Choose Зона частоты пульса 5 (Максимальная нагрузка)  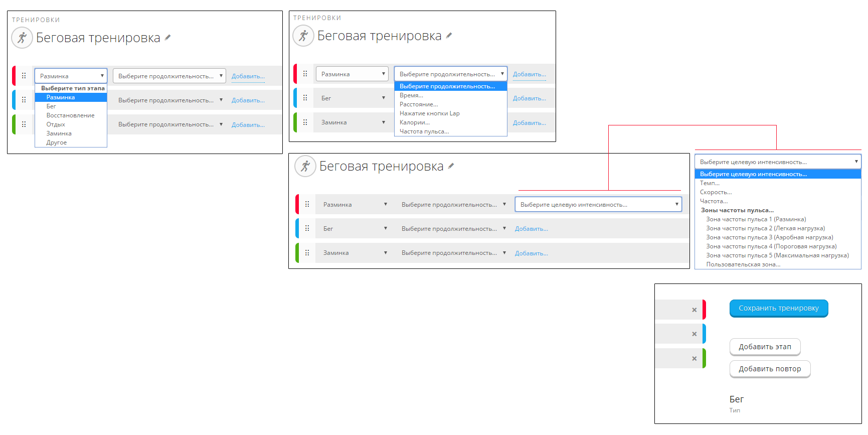[x=777, y=255]
